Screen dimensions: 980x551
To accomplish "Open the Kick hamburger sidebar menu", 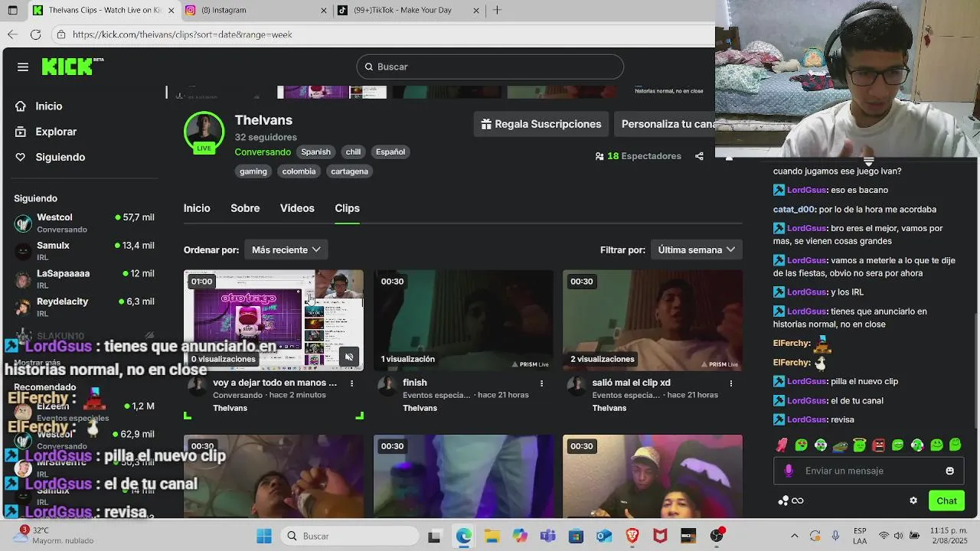I will pos(23,67).
